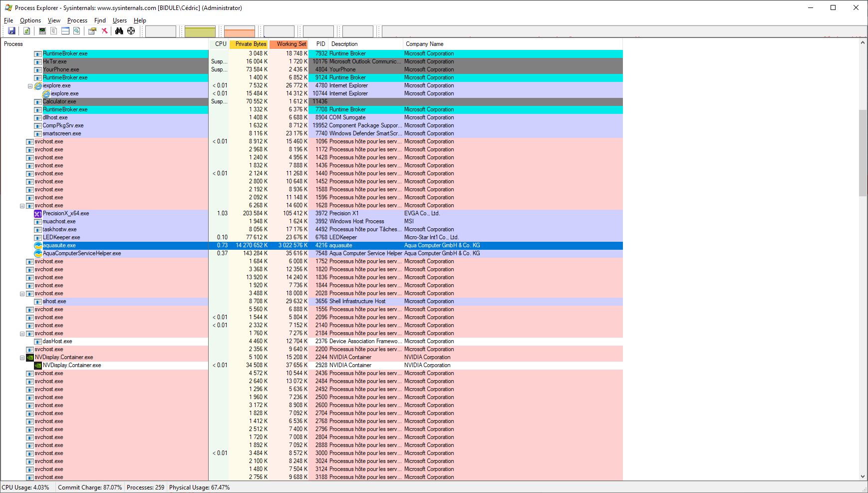Collapse the svchost.exe node above sihost.exe
This screenshot has width=868, height=493.
point(22,294)
